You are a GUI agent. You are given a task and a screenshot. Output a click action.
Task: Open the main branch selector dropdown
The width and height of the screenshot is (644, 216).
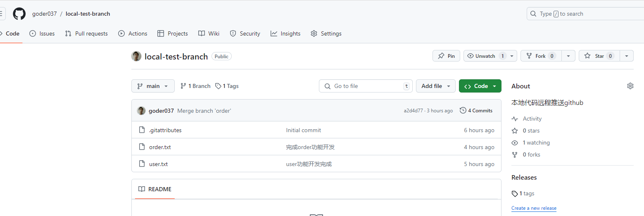(153, 86)
